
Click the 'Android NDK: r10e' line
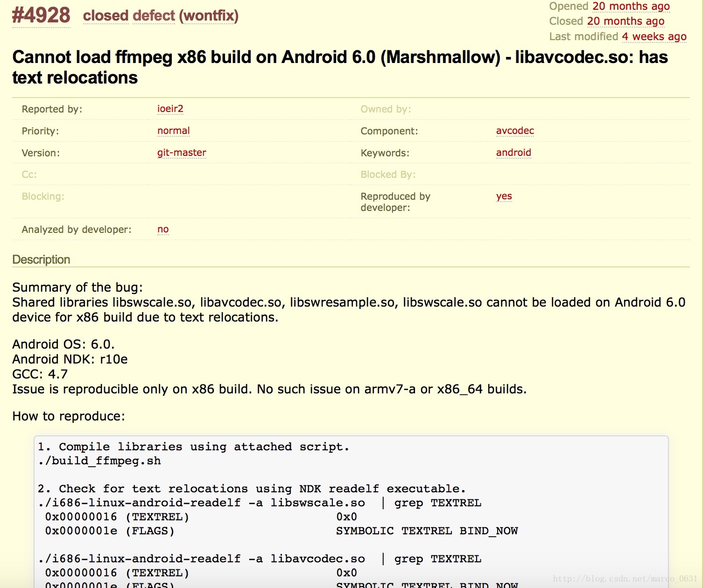click(x=70, y=359)
